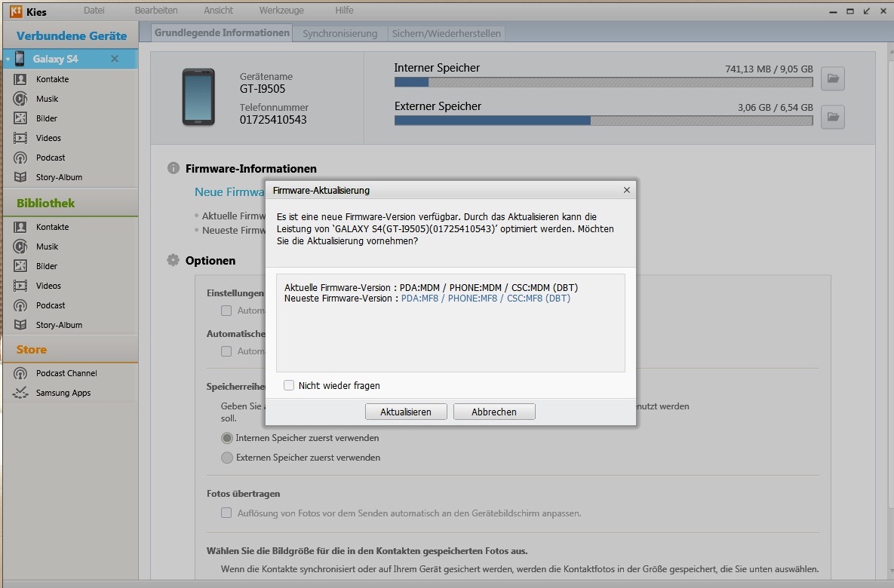
Task: Click the Fotos übertragen heading
Action: [244, 494]
